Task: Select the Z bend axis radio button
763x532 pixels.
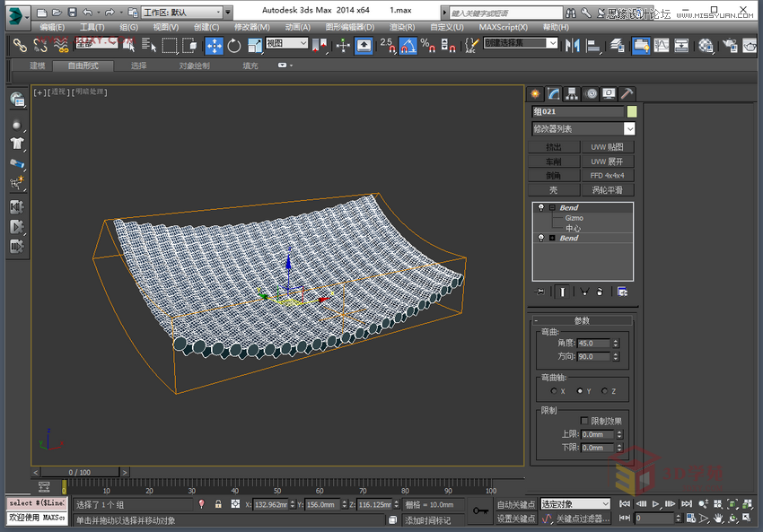Action: click(604, 391)
